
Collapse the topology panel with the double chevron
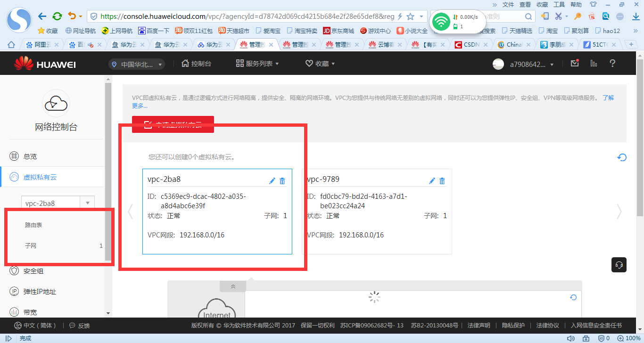[232, 286]
